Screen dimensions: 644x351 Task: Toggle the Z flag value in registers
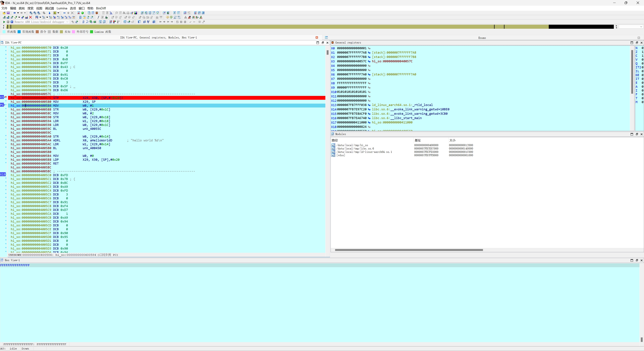tap(642, 52)
